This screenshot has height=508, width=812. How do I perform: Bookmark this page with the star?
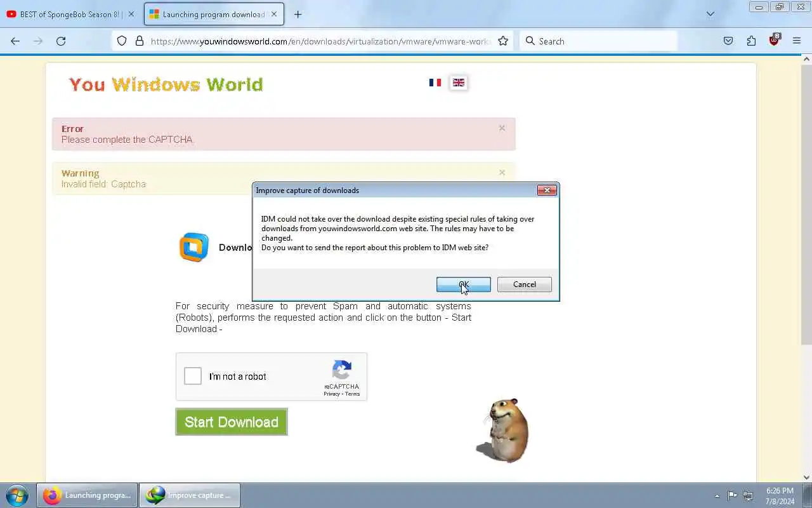tap(503, 41)
